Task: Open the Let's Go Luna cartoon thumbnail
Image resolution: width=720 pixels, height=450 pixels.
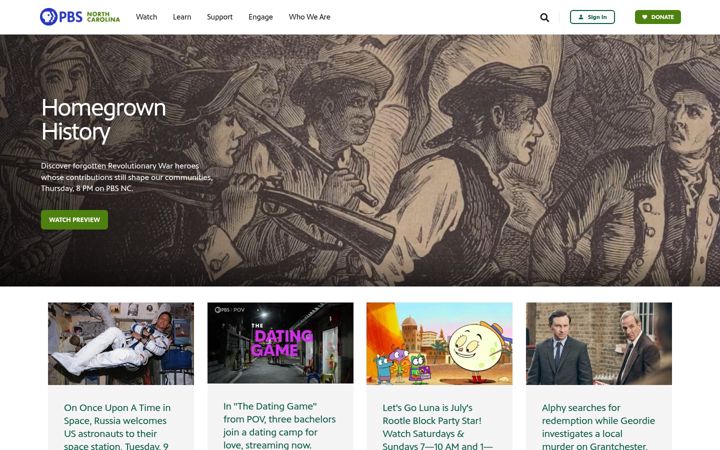Action: (x=439, y=343)
